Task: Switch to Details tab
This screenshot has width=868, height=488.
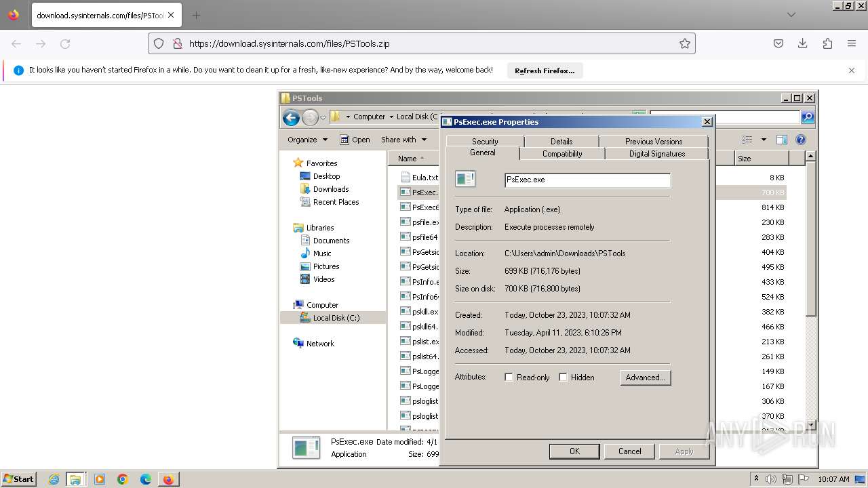Action: click(x=561, y=141)
